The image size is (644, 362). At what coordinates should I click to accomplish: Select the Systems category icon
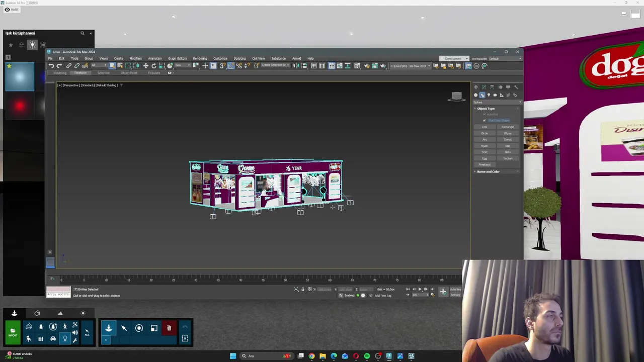(515, 95)
